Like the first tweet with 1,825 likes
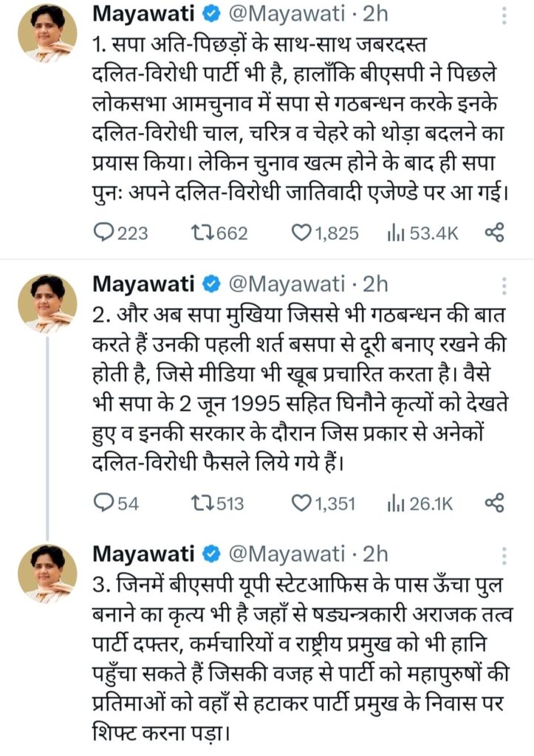Viewport: 534px width, 756px height. pyautogui.click(x=301, y=233)
